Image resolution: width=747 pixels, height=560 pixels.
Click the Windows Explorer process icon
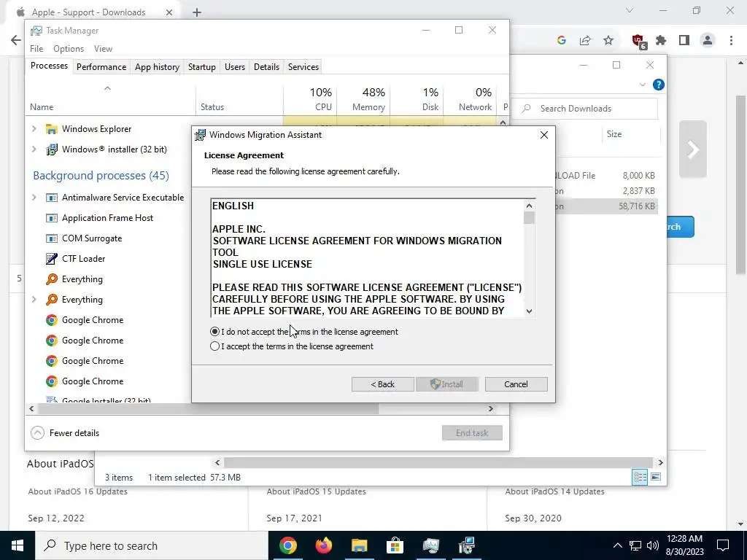[52, 129]
